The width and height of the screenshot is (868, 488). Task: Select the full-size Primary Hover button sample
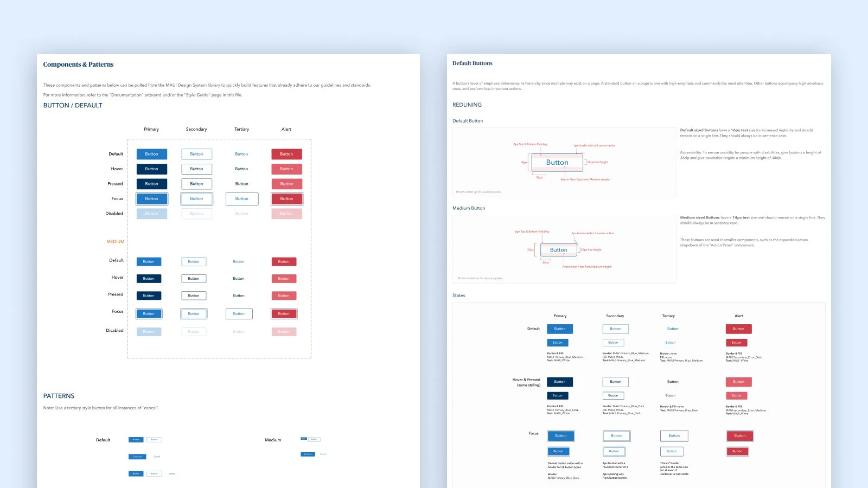tap(152, 169)
